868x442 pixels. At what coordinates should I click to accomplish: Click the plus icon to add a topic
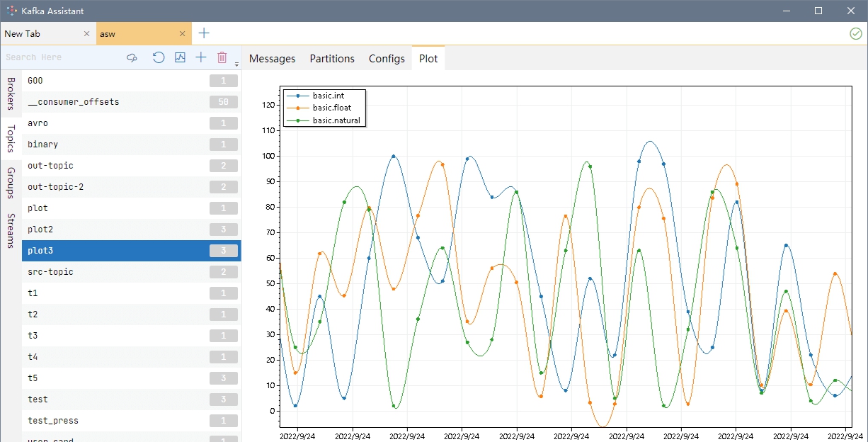(x=201, y=57)
